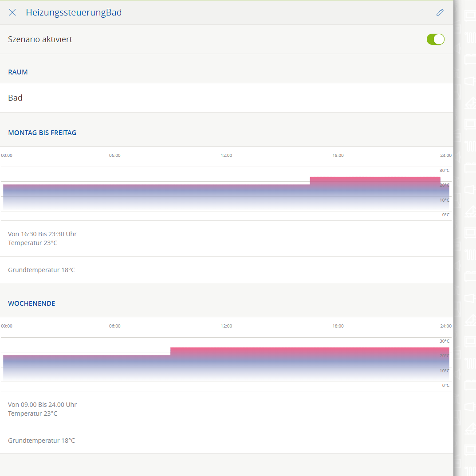Click the RAUM section header
This screenshot has width=476, height=476.
(x=18, y=72)
